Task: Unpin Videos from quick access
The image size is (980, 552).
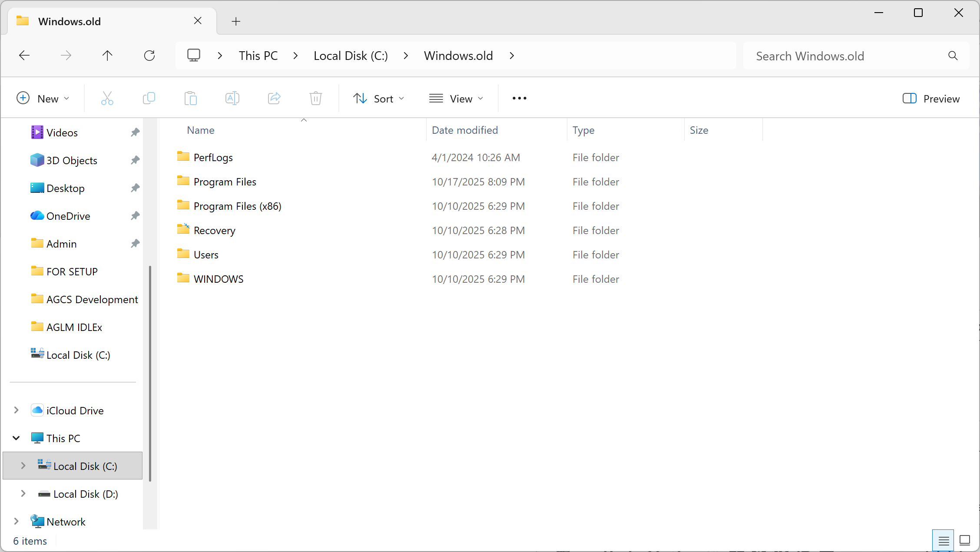Action: (x=135, y=132)
